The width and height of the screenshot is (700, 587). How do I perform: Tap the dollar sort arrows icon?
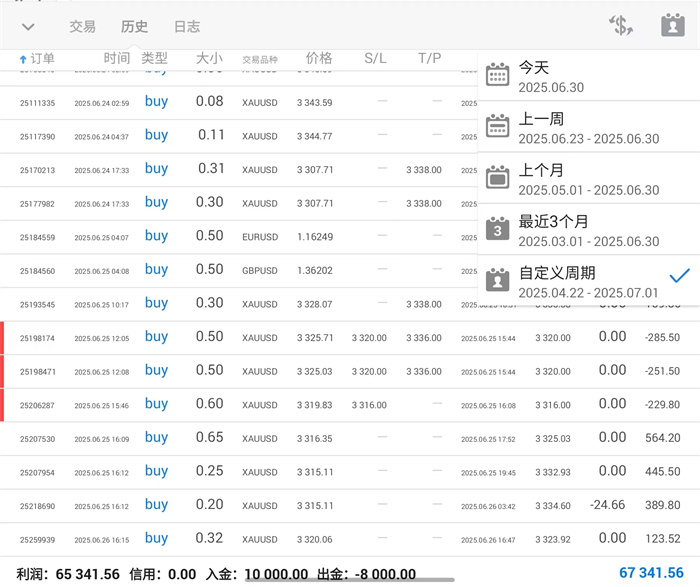tap(621, 25)
